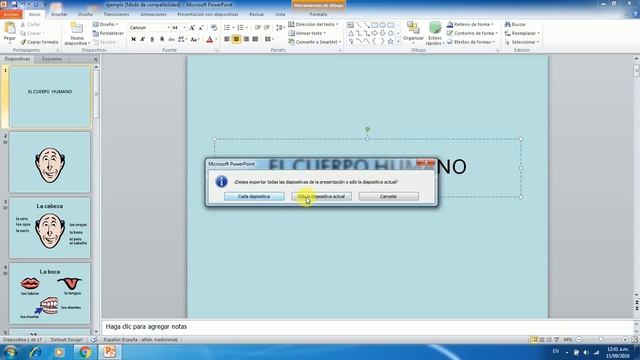Click Sólo la diapositiva actual button
640x360 pixels.
tap(321, 196)
